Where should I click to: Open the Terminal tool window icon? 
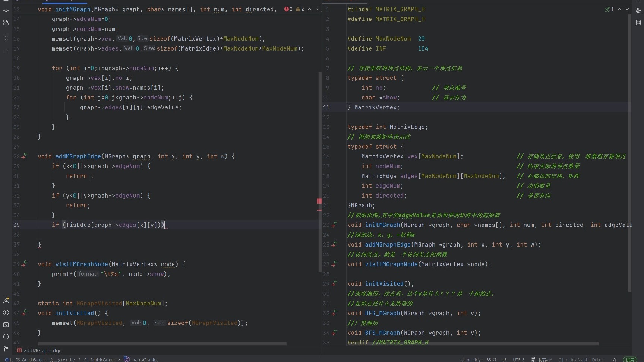[6, 324]
